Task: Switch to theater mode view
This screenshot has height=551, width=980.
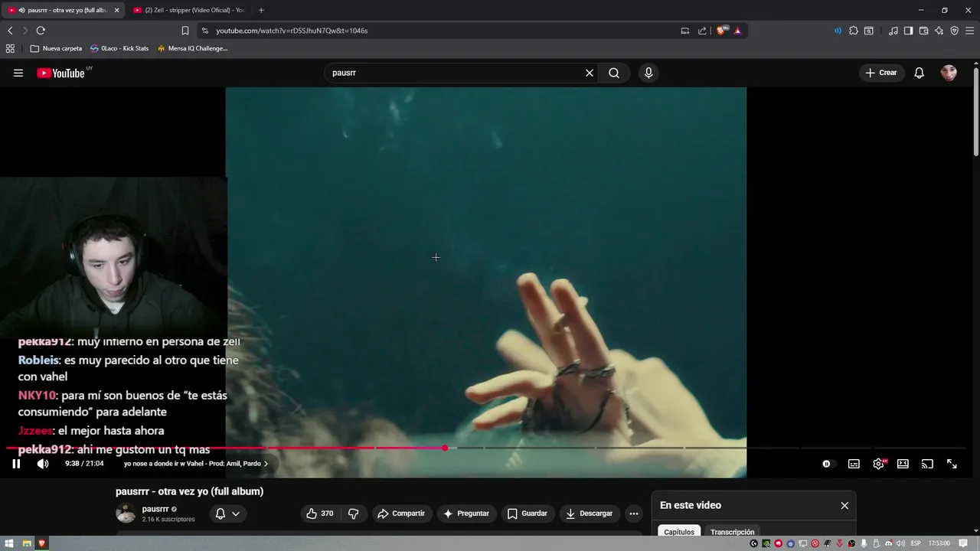Action: pos(903,464)
